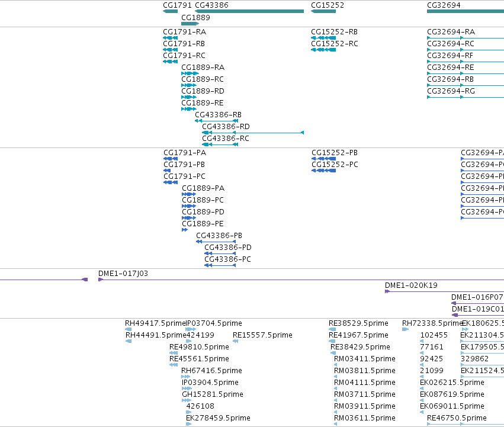Select protein CG15252-PB
504x427 pixels.
click(x=335, y=153)
